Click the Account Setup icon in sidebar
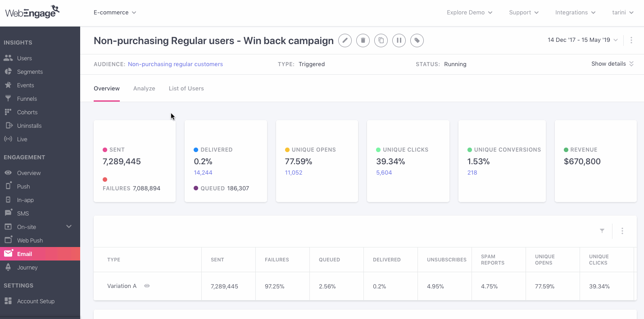Viewport: 644px width, 319px height. (x=8, y=301)
